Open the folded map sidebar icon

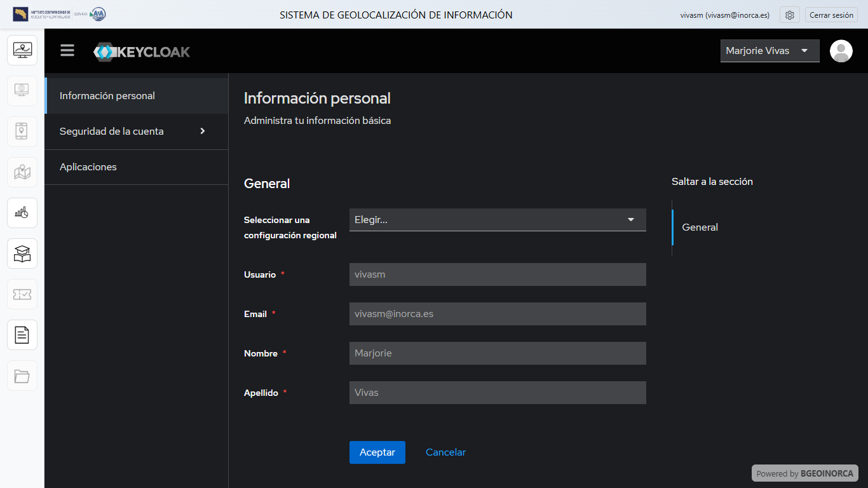(22, 172)
